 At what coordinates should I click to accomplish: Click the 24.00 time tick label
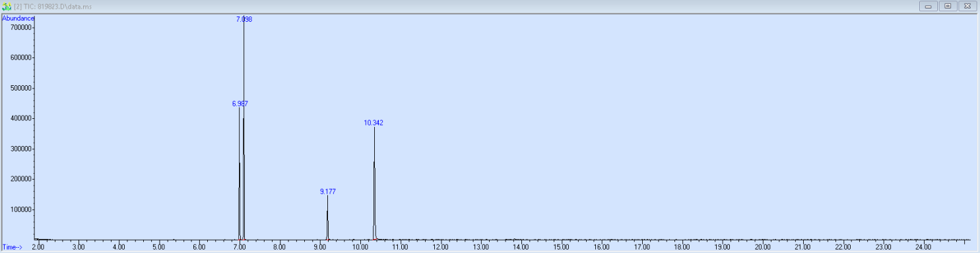pos(924,247)
